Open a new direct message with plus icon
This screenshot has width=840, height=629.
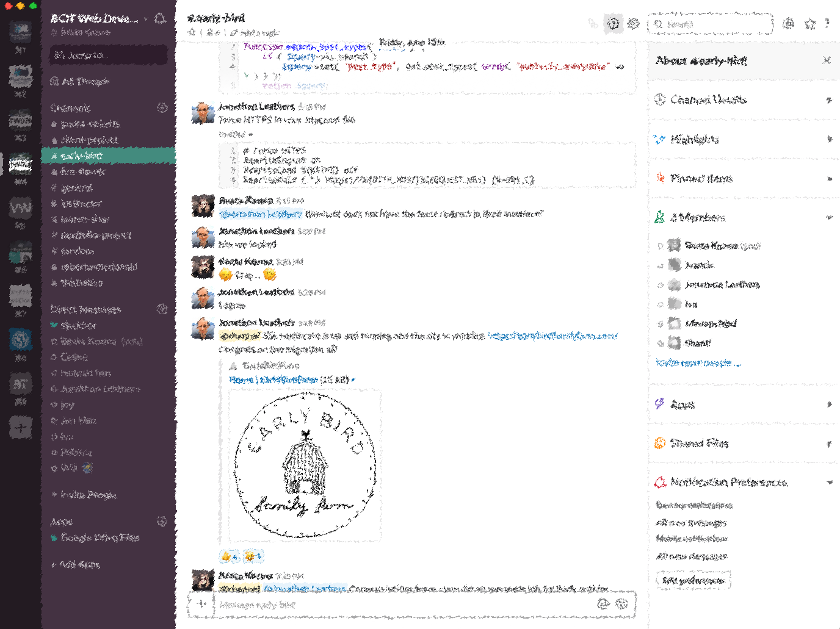tap(162, 309)
